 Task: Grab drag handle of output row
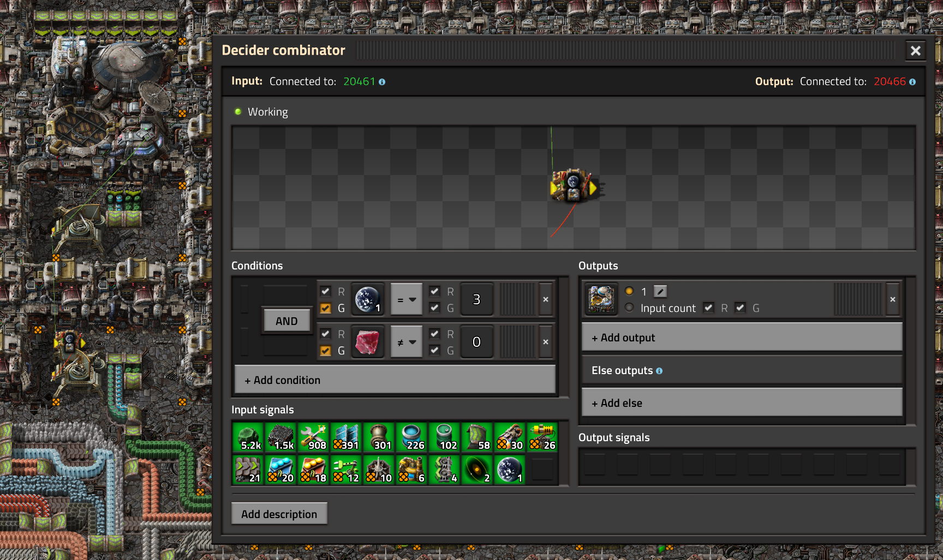(858, 299)
